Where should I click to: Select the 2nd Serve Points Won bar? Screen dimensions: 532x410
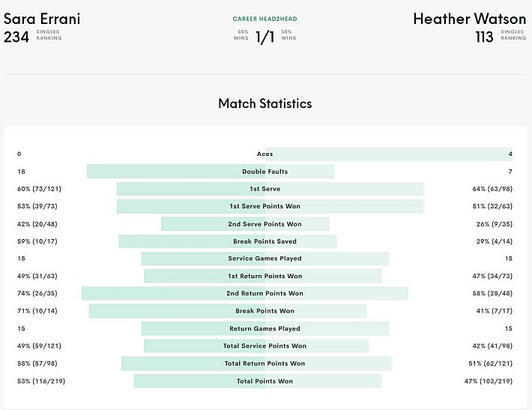245,224
